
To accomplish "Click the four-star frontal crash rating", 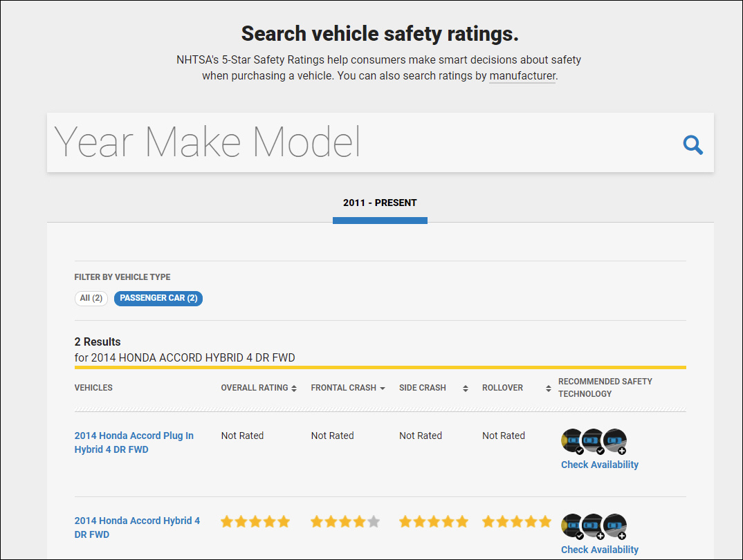I will point(345,522).
